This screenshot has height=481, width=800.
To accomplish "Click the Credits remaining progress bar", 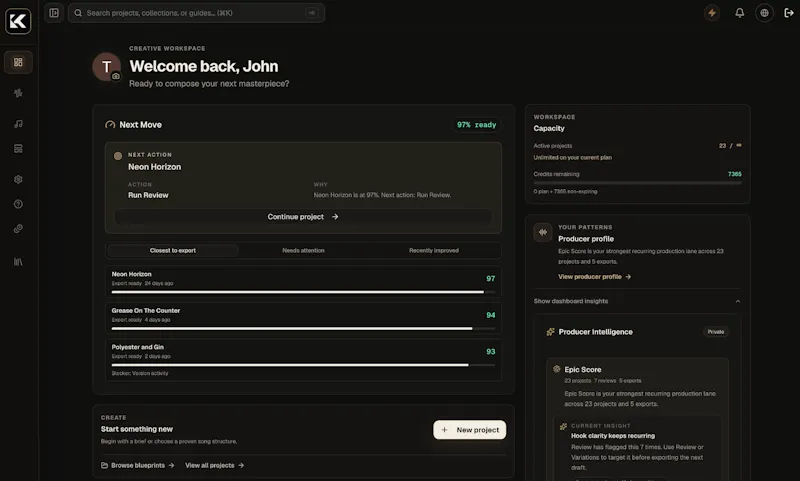I will (637, 183).
